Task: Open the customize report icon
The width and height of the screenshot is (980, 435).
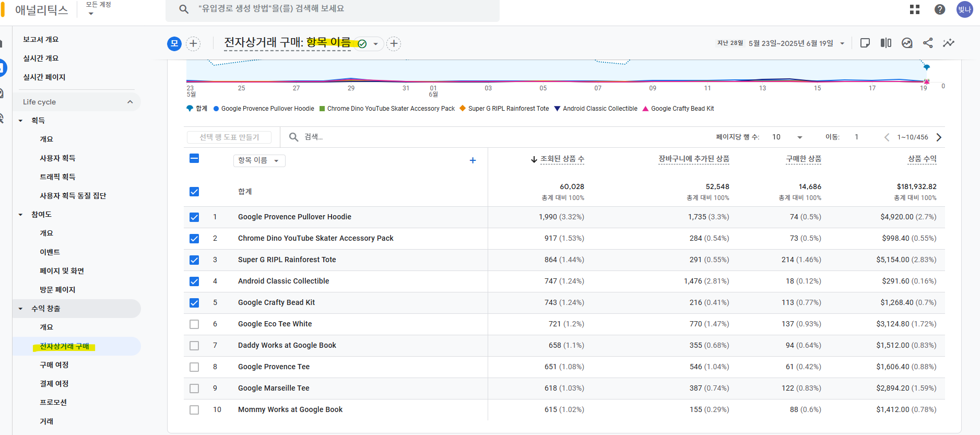Action: pos(907,43)
